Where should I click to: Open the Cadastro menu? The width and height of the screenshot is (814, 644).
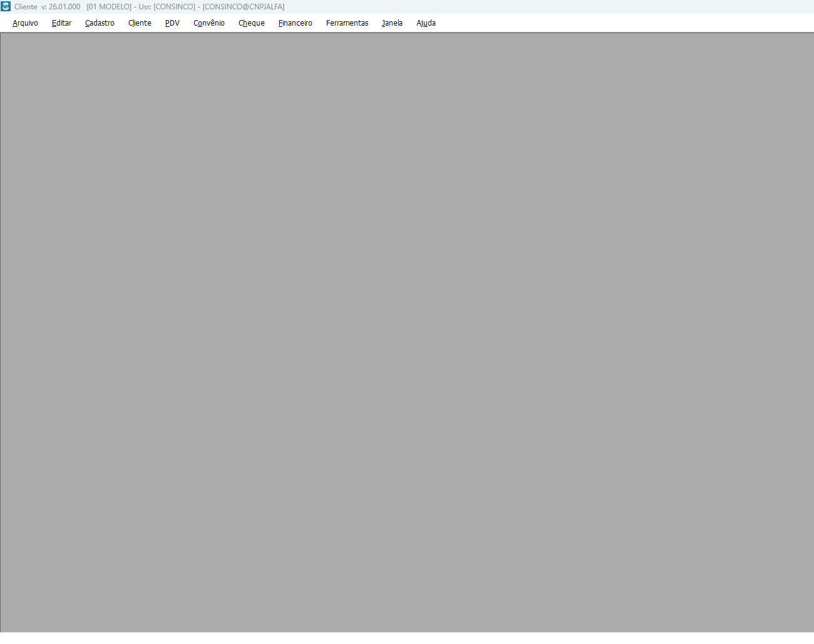point(100,23)
